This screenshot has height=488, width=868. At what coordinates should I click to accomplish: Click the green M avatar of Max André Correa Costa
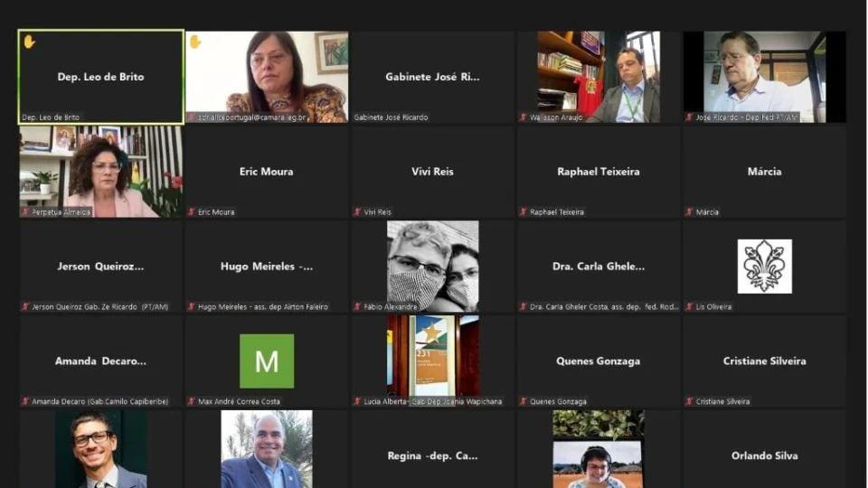coord(267,361)
